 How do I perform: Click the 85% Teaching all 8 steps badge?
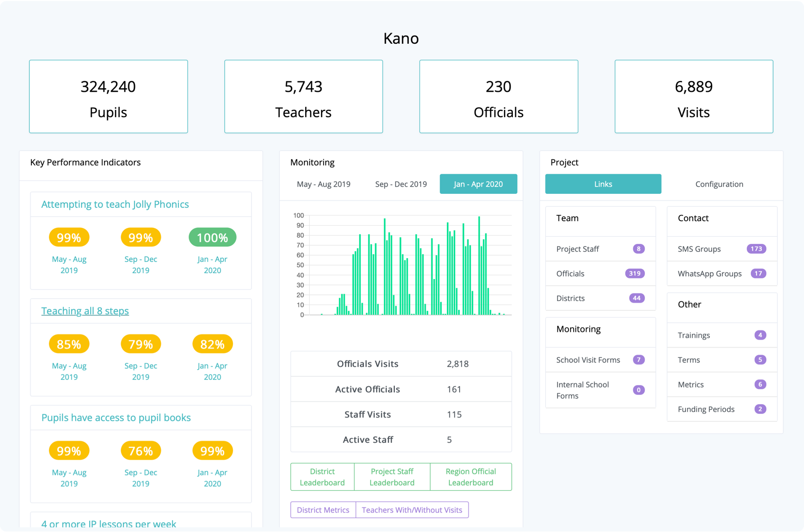(69, 344)
